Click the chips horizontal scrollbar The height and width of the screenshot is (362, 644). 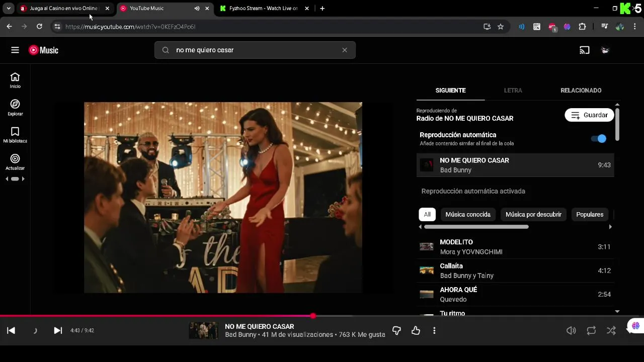pos(476,227)
